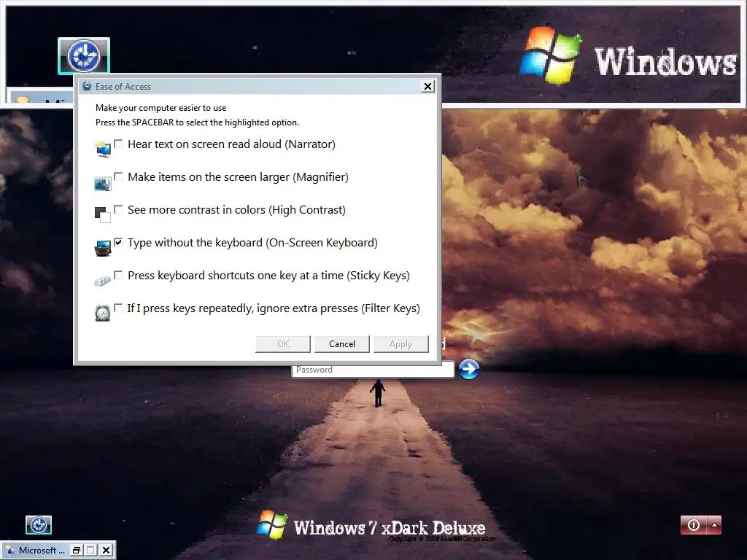Submit password with the blue arrow button
The height and width of the screenshot is (560, 747).
(x=469, y=368)
